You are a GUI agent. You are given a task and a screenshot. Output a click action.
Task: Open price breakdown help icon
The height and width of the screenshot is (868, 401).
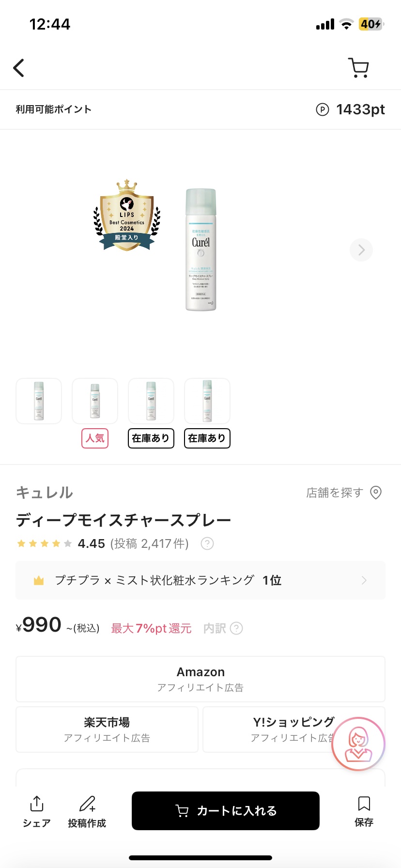click(236, 628)
